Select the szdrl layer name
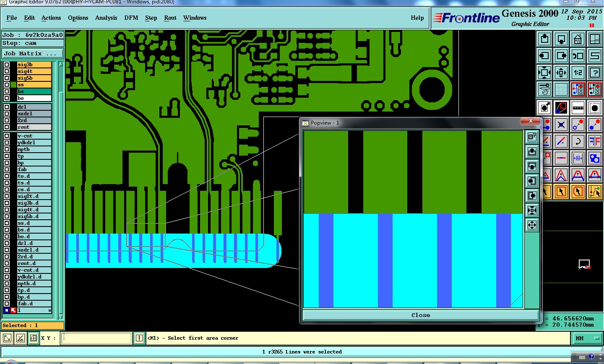Viewport: 604px width, 364px height. pyautogui.click(x=34, y=114)
